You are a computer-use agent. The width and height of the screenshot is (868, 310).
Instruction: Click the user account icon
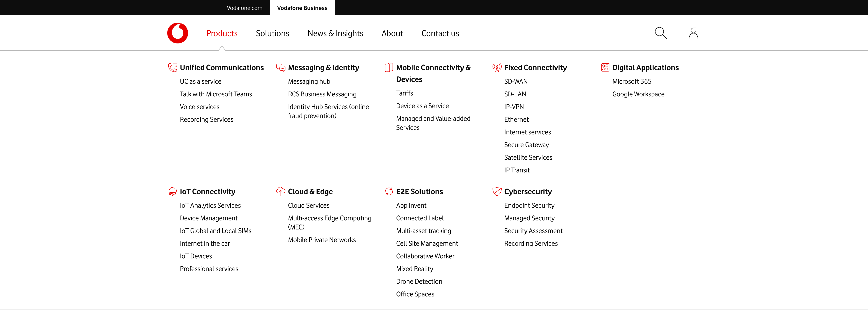pyautogui.click(x=693, y=33)
